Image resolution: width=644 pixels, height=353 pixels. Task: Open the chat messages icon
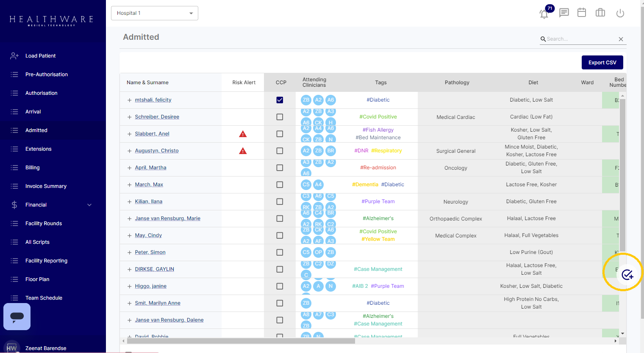[563, 13]
